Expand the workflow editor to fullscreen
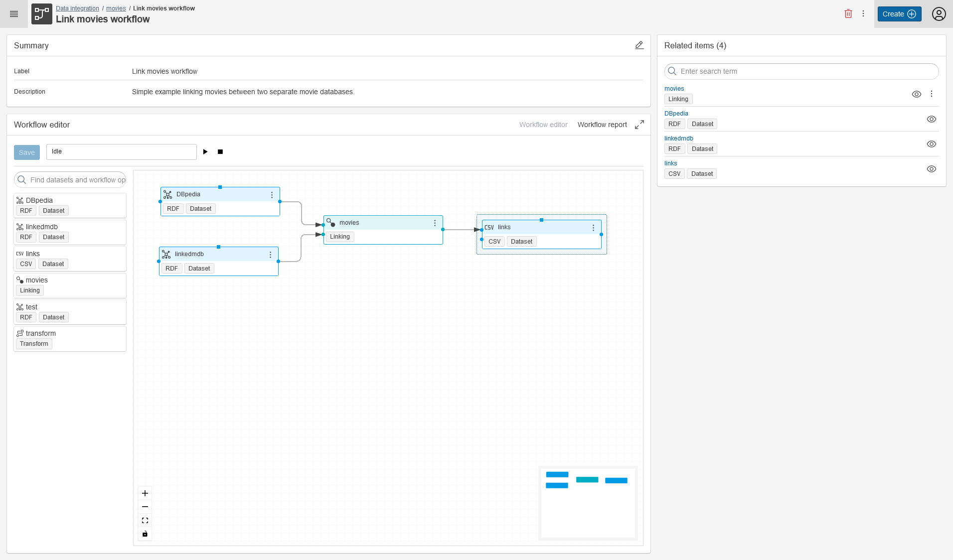Image resolution: width=953 pixels, height=560 pixels. (x=639, y=125)
